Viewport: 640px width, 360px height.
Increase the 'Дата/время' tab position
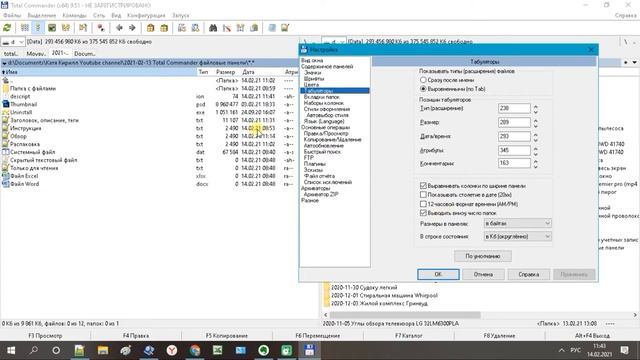[x=536, y=134]
